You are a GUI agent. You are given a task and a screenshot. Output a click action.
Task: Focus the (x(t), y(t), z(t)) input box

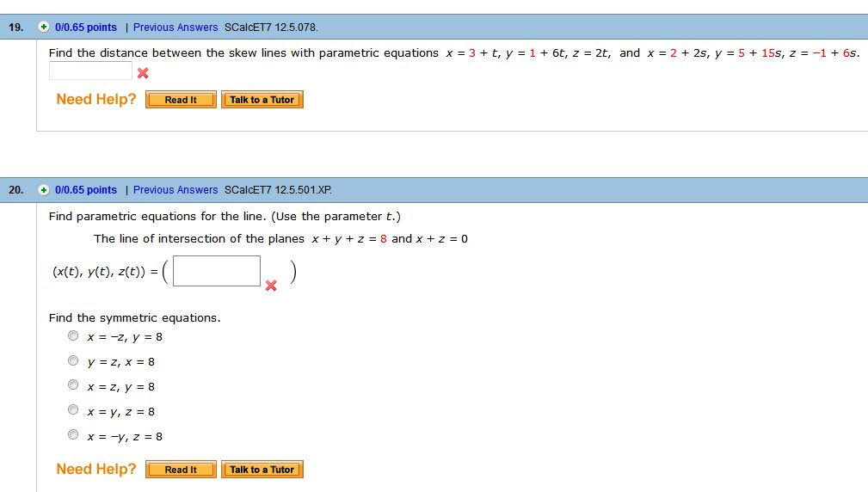pyautogui.click(x=217, y=271)
